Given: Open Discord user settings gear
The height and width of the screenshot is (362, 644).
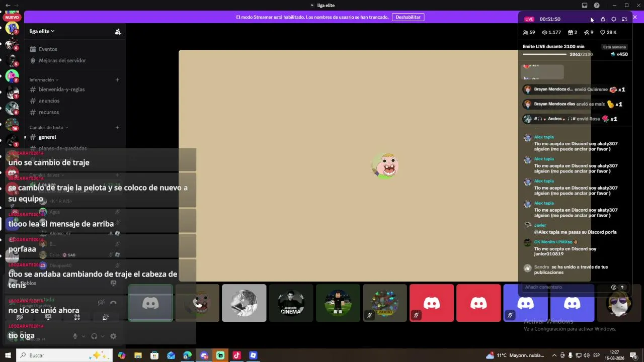Looking at the screenshot, I should pyautogui.click(x=113, y=336).
